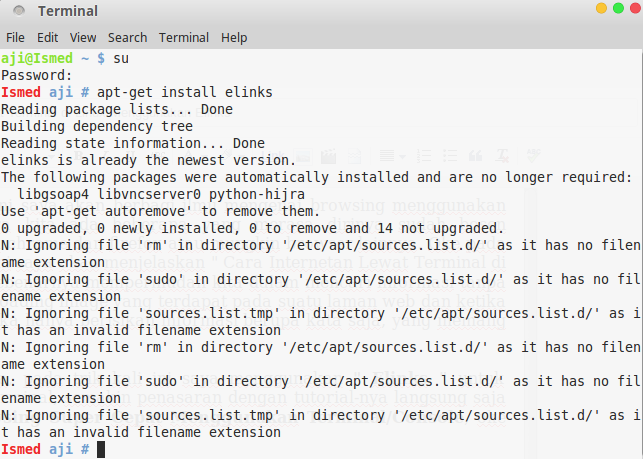Open the Search menu
Viewport: 643px width, 459px height.
click(x=127, y=38)
